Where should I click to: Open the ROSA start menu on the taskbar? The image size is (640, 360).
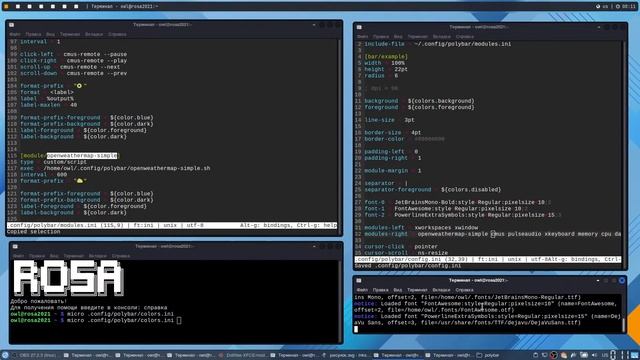(x=5, y=355)
